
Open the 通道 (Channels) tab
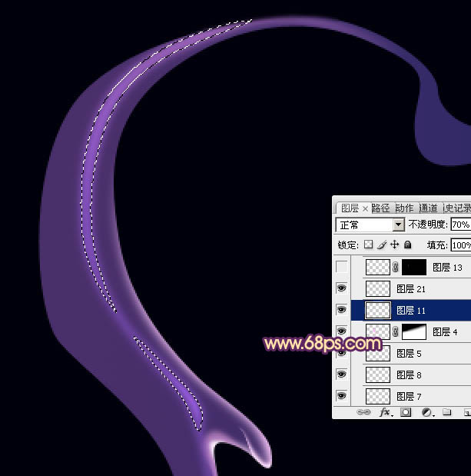[429, 208]
